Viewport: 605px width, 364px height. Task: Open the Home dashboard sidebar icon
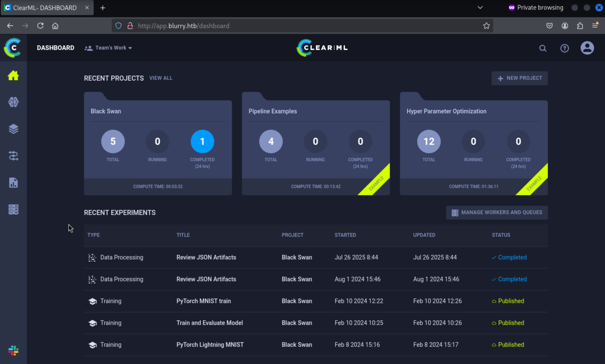pos(13,75)
